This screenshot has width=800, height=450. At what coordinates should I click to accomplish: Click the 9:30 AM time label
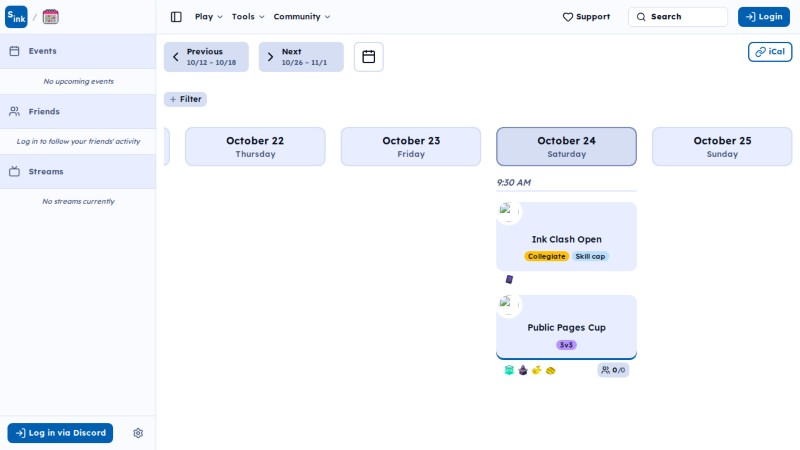click(x=514, y=183)
